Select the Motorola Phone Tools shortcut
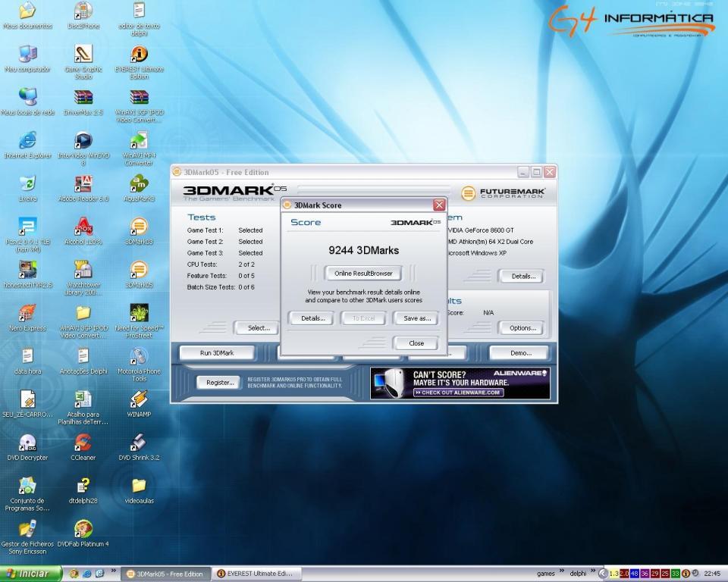 139,365
